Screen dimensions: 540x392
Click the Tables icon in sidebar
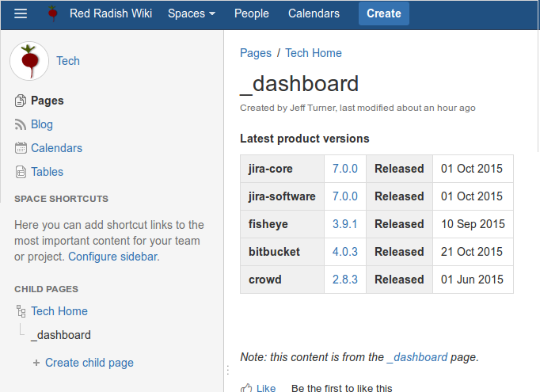point(21,172)
